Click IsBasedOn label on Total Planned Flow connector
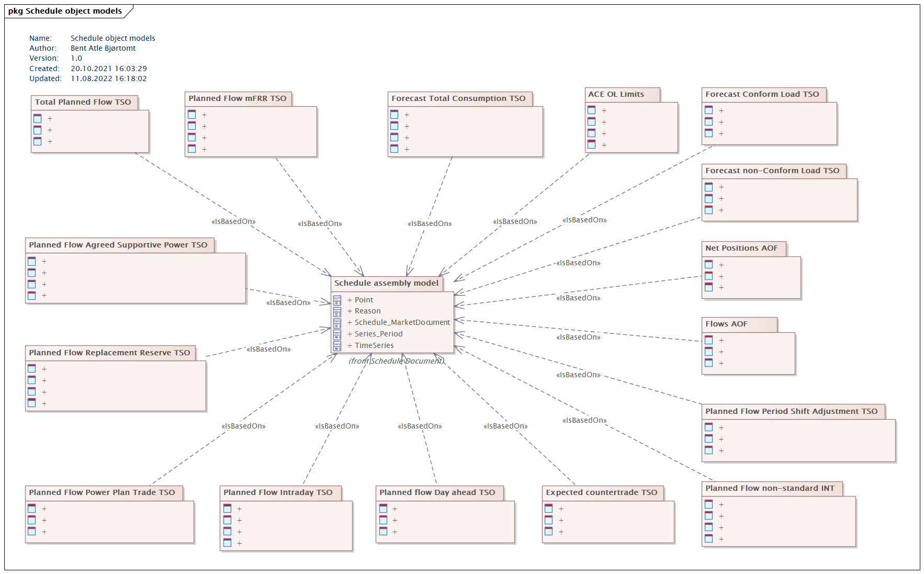Image resolution: width=924 pixels, height=574 pixels. point(233,221)
